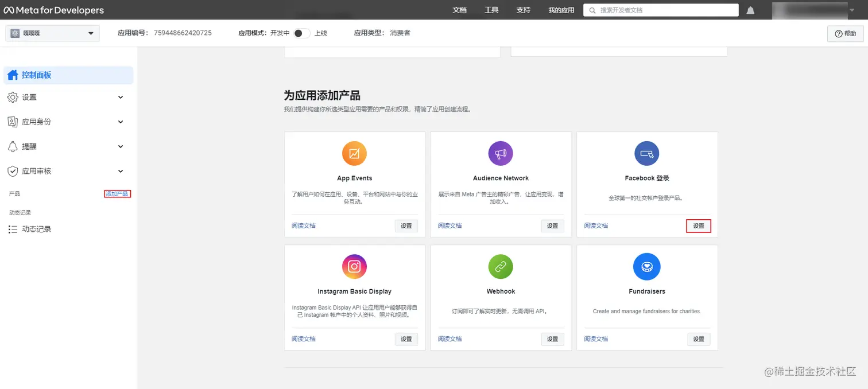The height and width of the screenshot is (389, 868).
Task: Select 控制面板 in the sidebar
Action: pyautogui.click(x=68, y=75)
